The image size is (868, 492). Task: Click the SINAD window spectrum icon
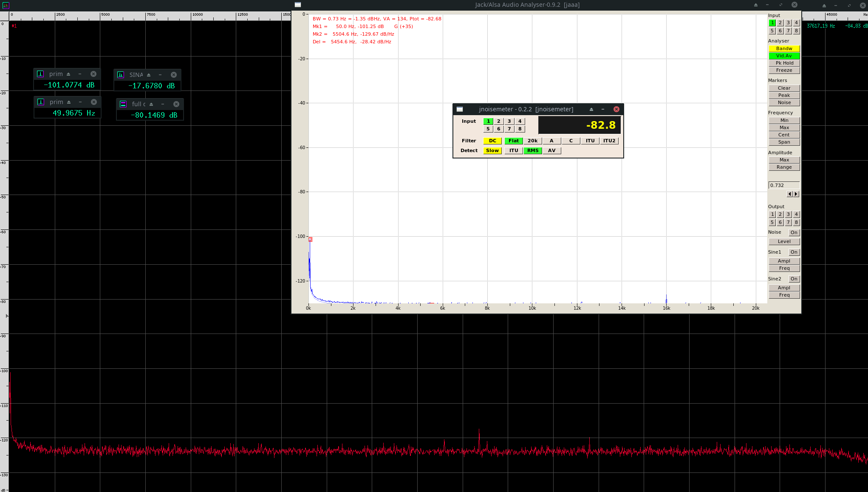click(121, 75)
